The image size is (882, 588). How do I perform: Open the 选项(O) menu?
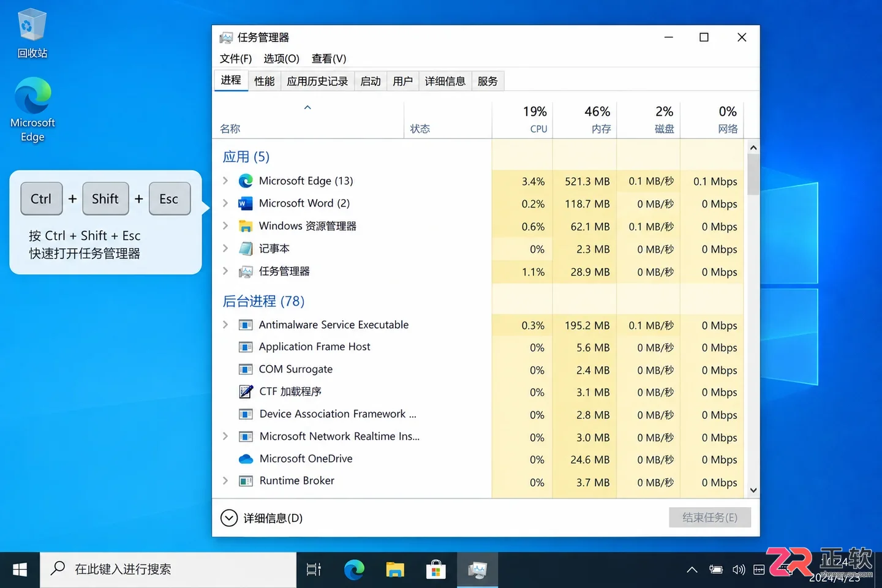click(281, 59)
